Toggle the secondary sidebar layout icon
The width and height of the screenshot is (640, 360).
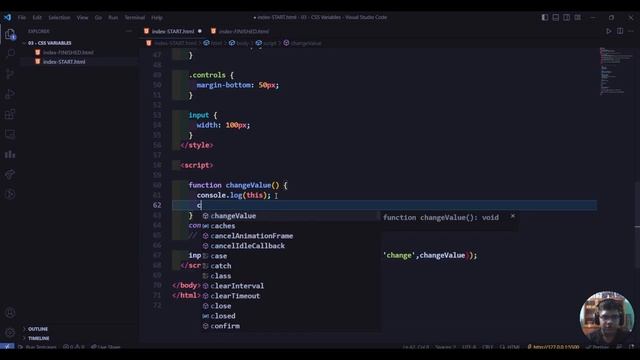tap(567, 18)
